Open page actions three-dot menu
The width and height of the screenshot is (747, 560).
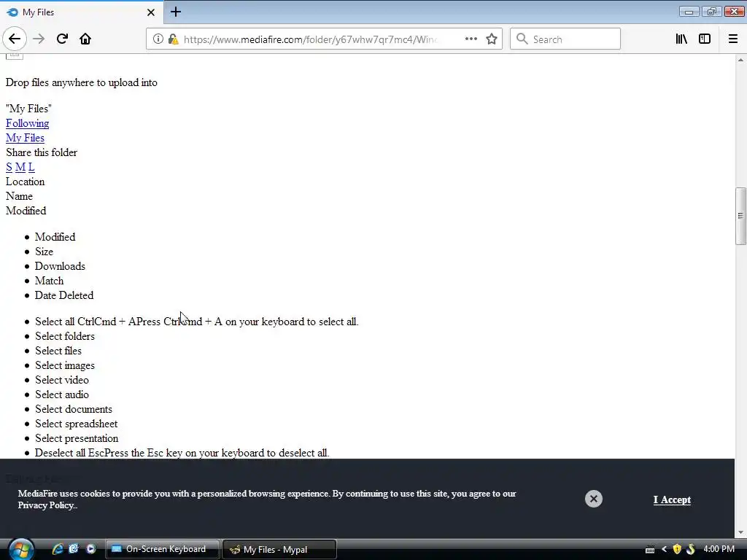[471, 39]
